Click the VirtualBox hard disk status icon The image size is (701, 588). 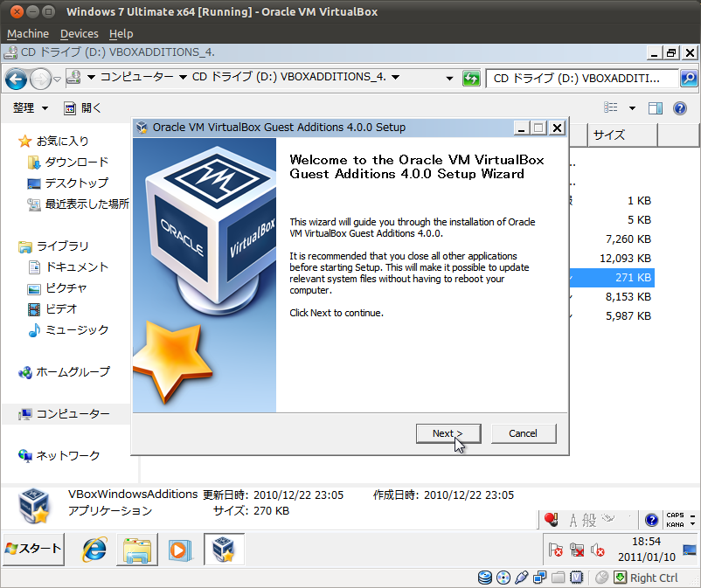[484, 578]
